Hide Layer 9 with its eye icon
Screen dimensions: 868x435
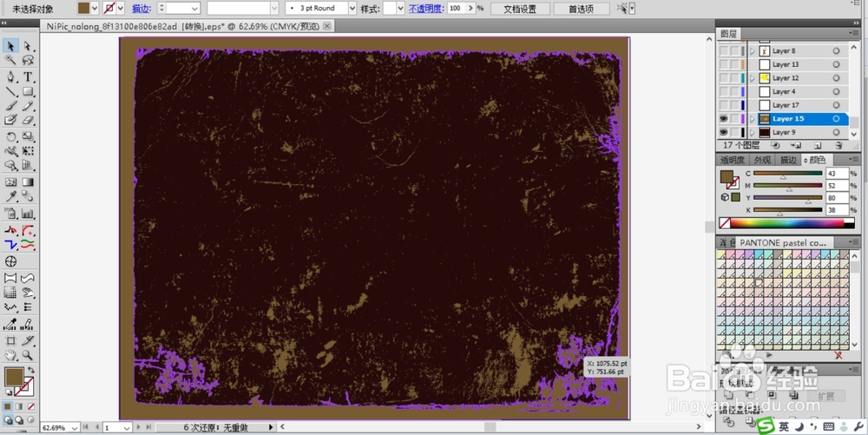click(724, 132)
